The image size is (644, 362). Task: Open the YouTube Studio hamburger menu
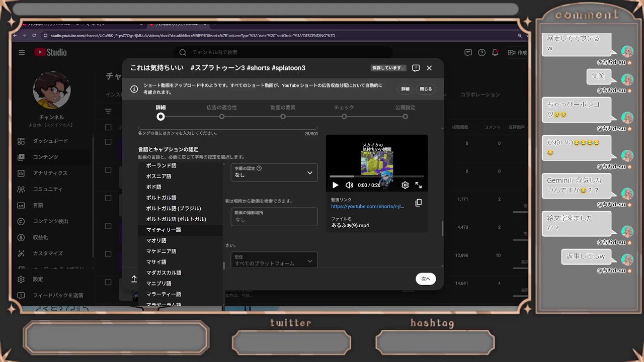coord(22,52)
